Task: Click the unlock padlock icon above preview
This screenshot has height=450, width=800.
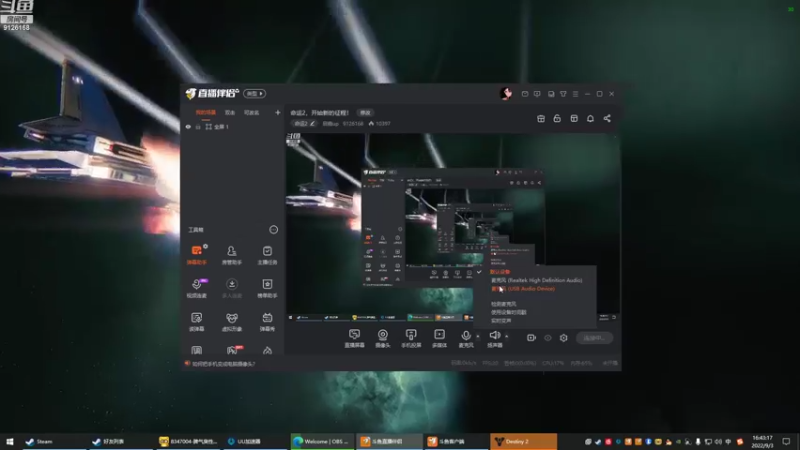Action: [557, 118]
